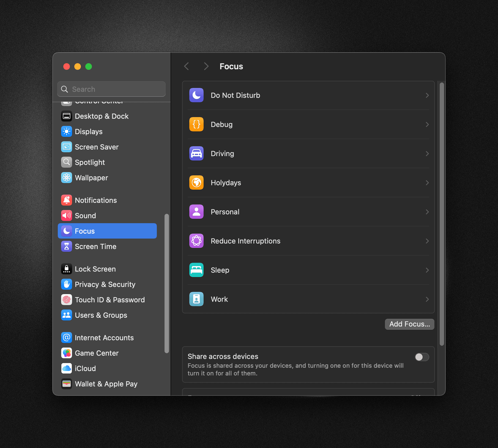This screenshot has width=498, height=448.
Task: Enable Share across devices
Action: 422,357
